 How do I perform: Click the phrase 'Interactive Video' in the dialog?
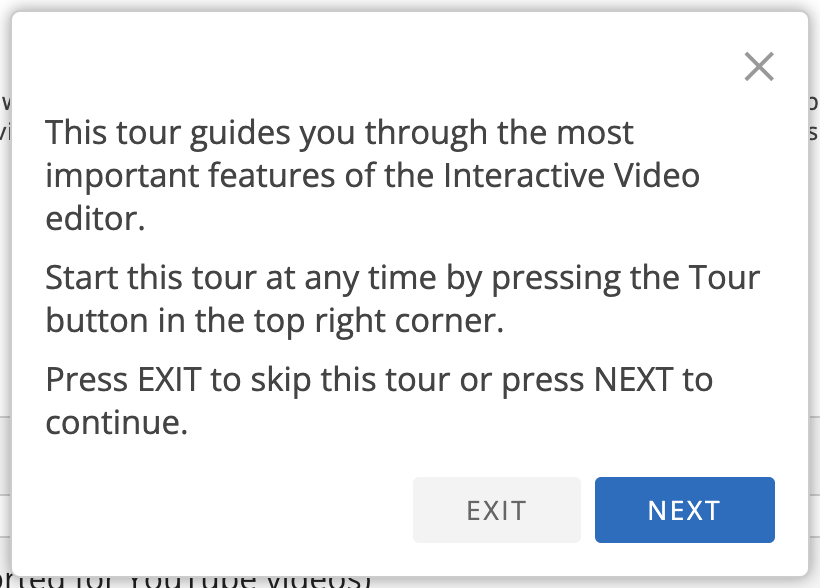tap(571, 175)
